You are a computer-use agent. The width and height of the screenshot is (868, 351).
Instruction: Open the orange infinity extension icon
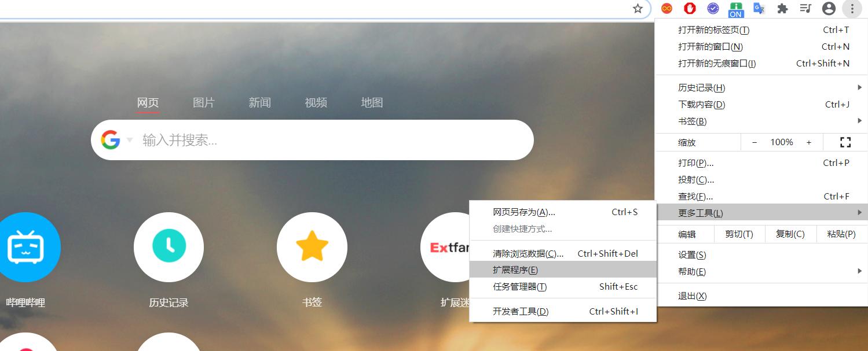(x=667, y=8)
